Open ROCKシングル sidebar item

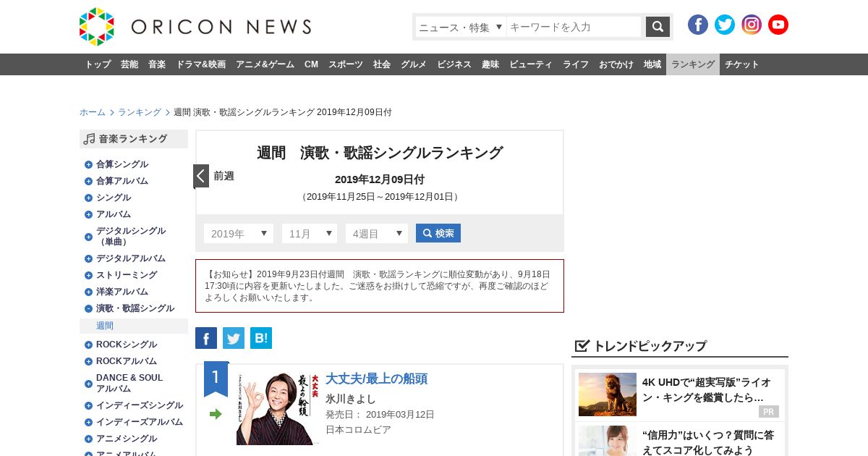pyautogui.click(x=127, y=345)
